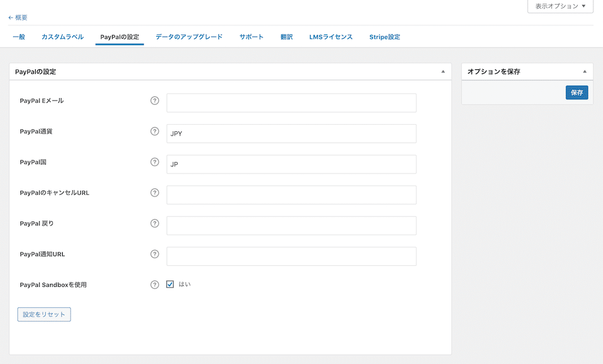The height and width of the screenshot is (364, 603).
Task: Open help for PayPal国 field
Action: point(154,162)
